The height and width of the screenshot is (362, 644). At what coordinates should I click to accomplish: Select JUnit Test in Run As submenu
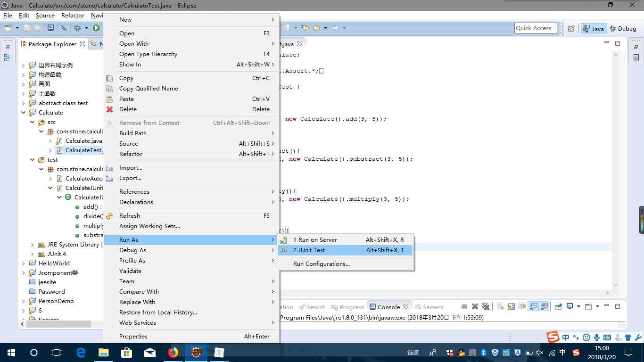(x=345, y=250)
